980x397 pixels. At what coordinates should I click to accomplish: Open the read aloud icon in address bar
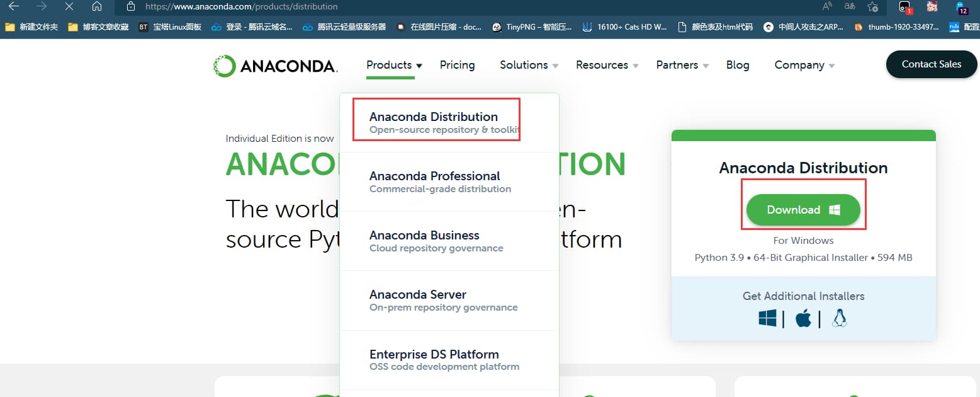tap(827, 7)
